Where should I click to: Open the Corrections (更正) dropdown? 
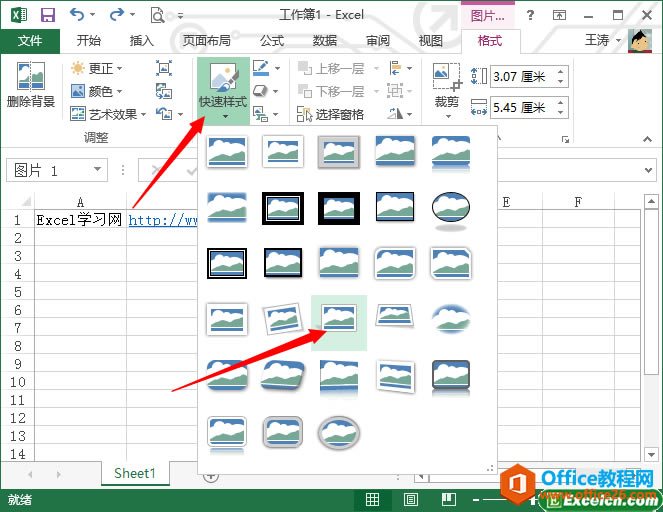[x=96, y=68]
